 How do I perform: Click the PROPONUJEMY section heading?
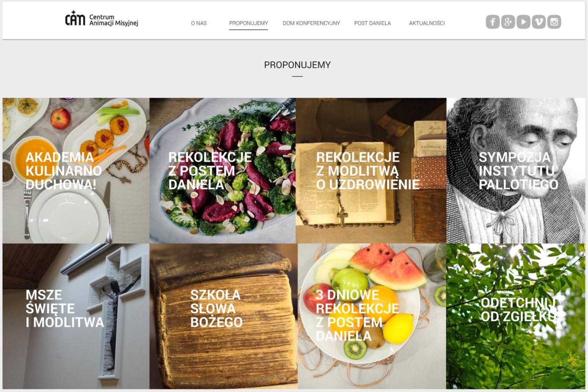click(x=297, y=65)
